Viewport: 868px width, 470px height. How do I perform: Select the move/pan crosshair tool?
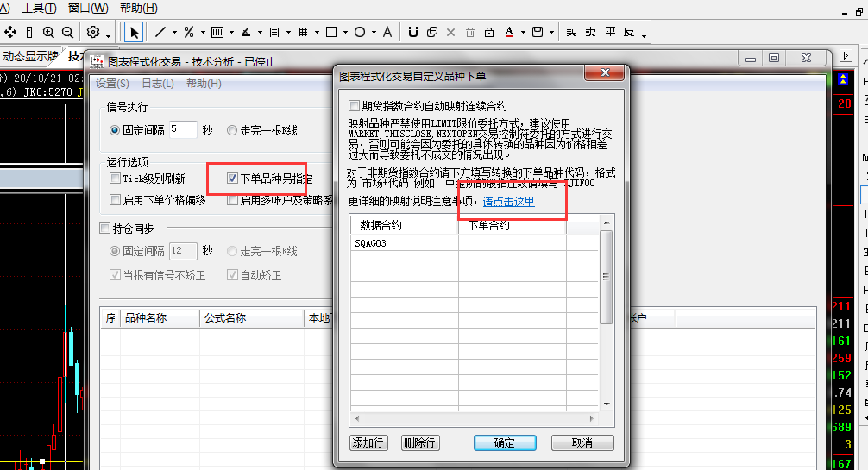[x=10, y=32]
